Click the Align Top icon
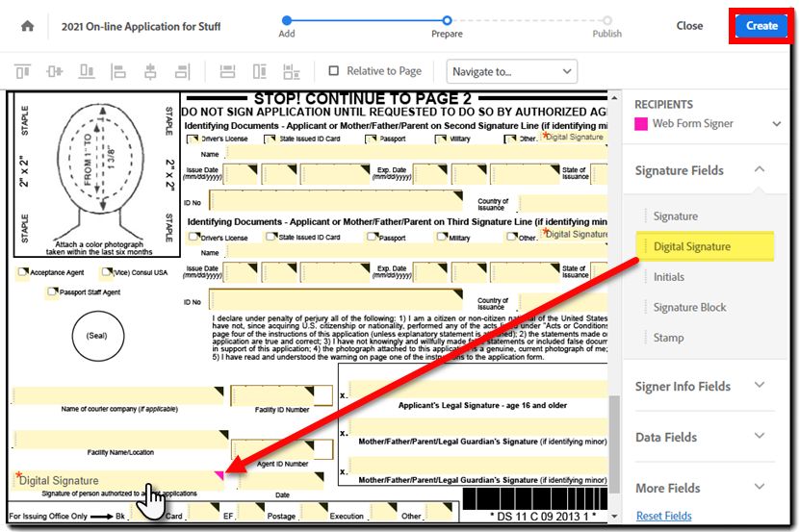 (x=22, y=71)
